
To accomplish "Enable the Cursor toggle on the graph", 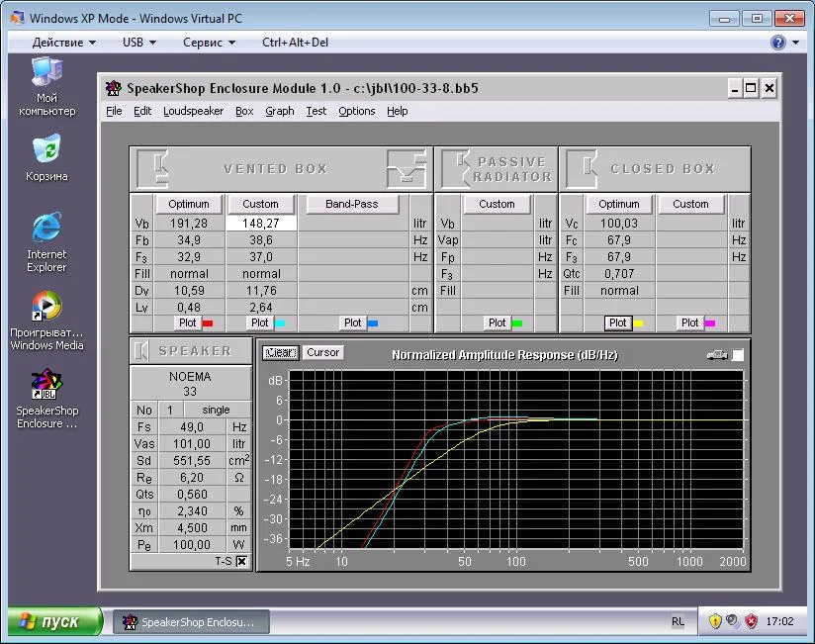I will tap(322, 353).
